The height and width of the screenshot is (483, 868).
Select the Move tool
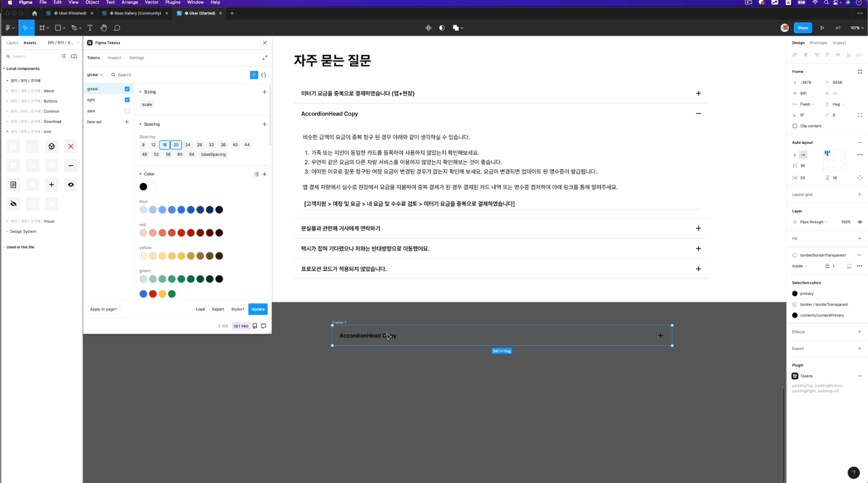[x=25, y=28]
